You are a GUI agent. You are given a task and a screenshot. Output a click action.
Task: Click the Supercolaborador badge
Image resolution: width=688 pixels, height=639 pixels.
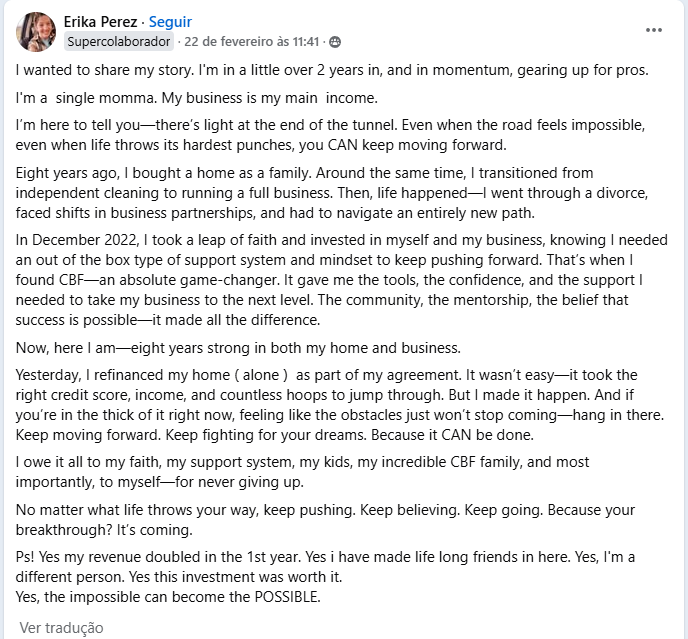point(118,42)
